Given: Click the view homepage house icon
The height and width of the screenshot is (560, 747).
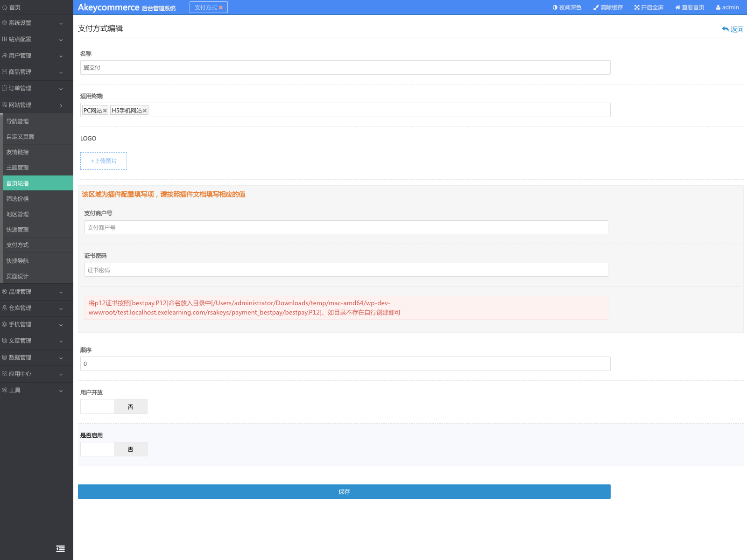Looking at the screenshot, I should [677, 7].
